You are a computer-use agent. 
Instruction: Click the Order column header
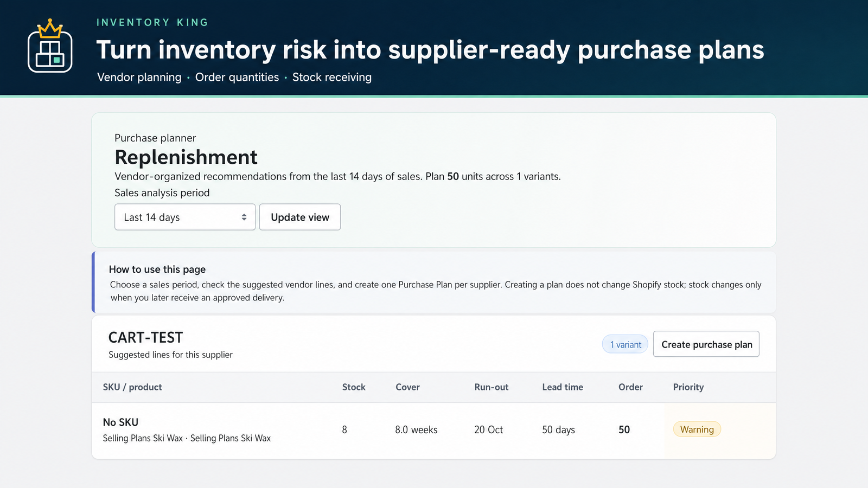click(x=630, y=387)
